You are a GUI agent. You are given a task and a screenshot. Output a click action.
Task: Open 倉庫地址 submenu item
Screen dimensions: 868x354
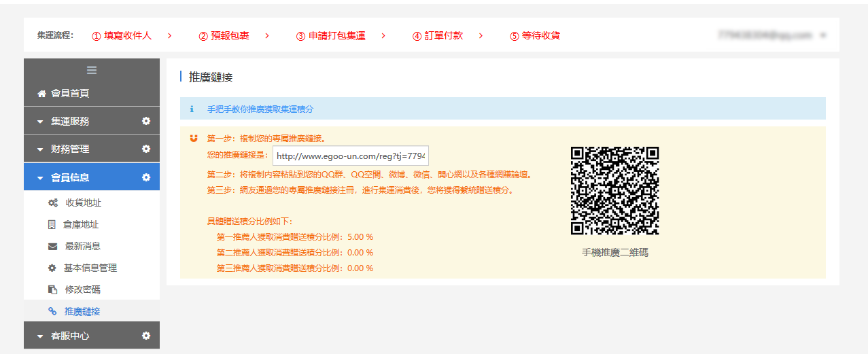92,224
